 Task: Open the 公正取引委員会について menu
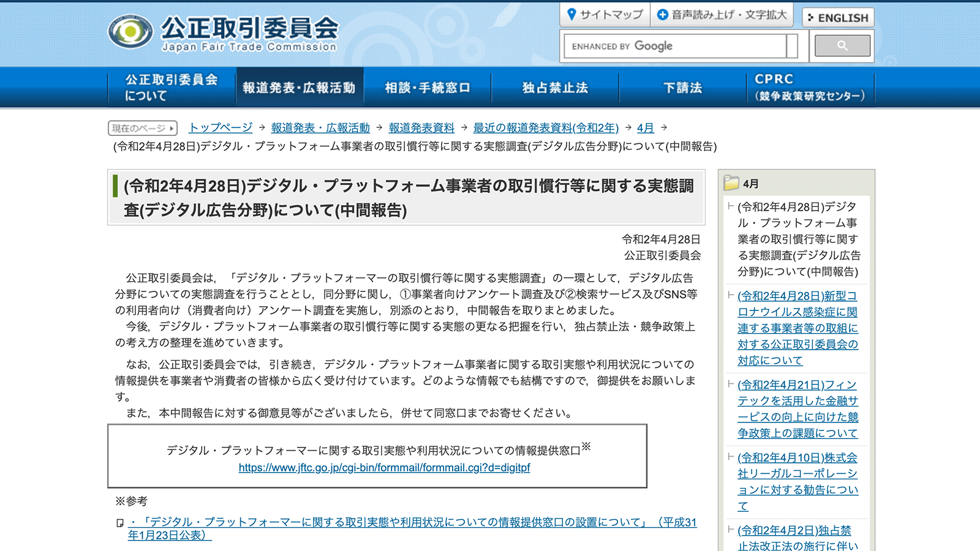[x=171, y=88]
